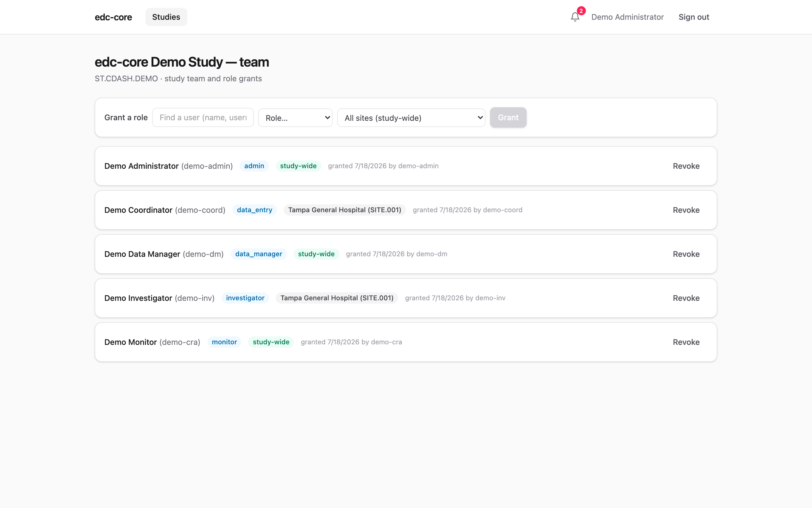The height and width of the screenshot is (508, 812).
Task: Click the data_manager role badge
Action: click(x=258, y=254)
